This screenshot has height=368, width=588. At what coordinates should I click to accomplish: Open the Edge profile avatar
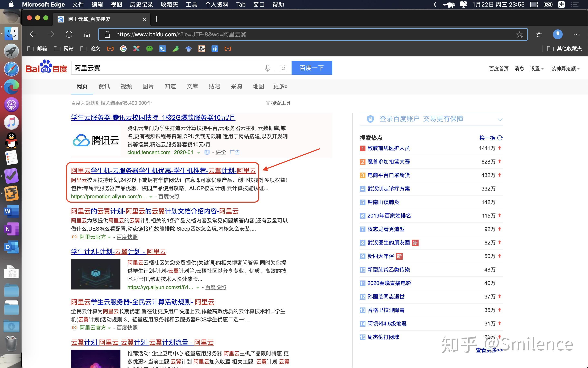pos(558,34)
